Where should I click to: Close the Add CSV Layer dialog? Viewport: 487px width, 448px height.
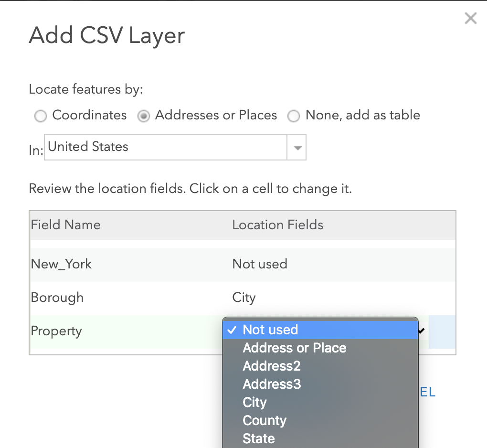click(471, 18)
